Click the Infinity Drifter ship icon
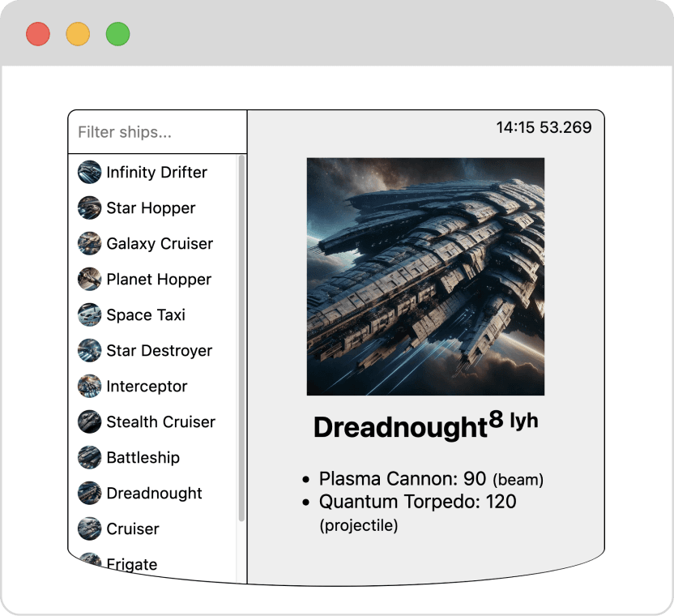The image size is (674, 616). [x=89, y=172]
